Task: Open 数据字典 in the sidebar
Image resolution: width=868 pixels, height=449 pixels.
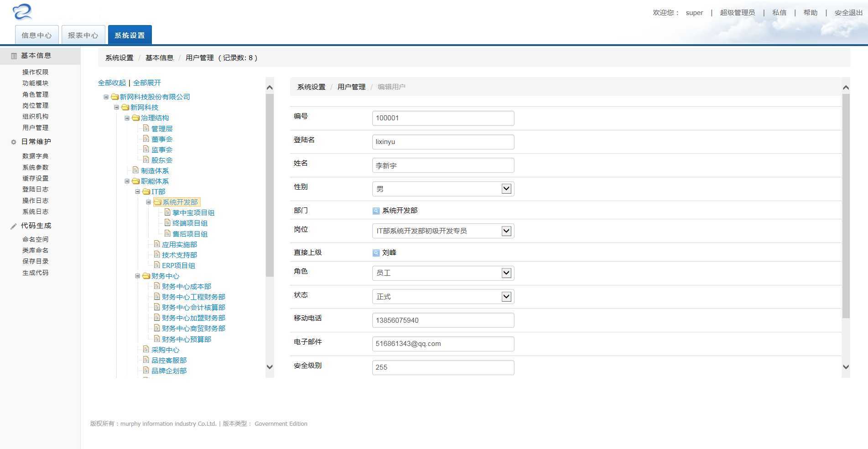Action: 36,156
